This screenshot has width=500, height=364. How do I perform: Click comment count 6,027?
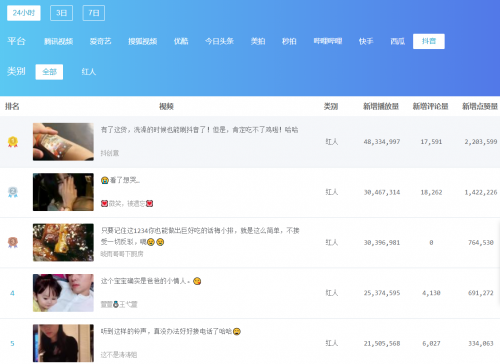[431, 343]
